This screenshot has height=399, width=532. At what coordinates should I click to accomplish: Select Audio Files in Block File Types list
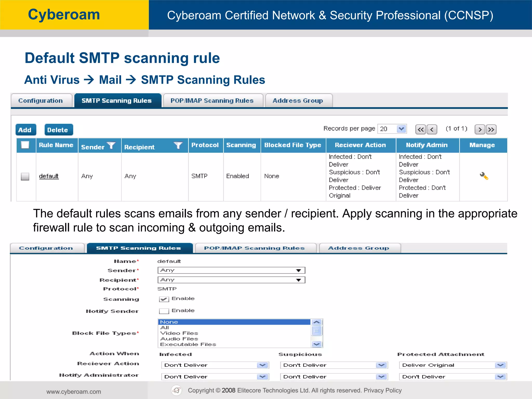234,339
